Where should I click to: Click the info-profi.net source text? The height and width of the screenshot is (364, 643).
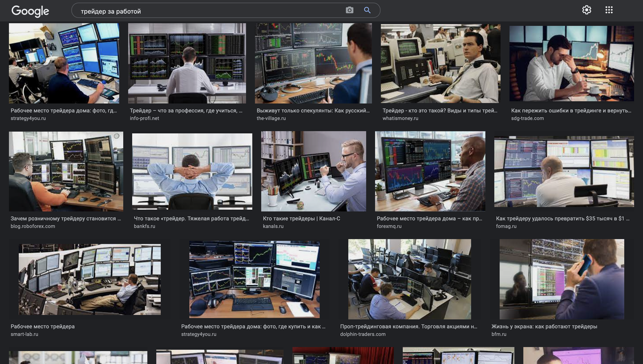coord(144,118)
